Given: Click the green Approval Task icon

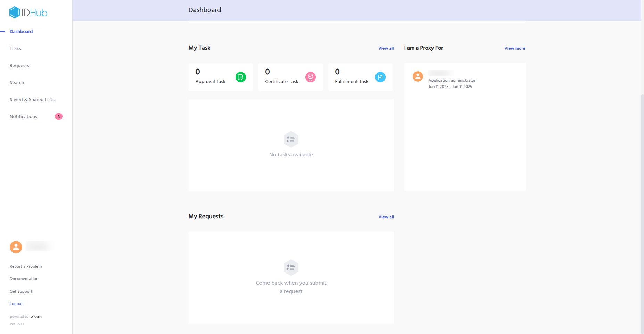Looking at the screenshot, I should pos(241,77).
